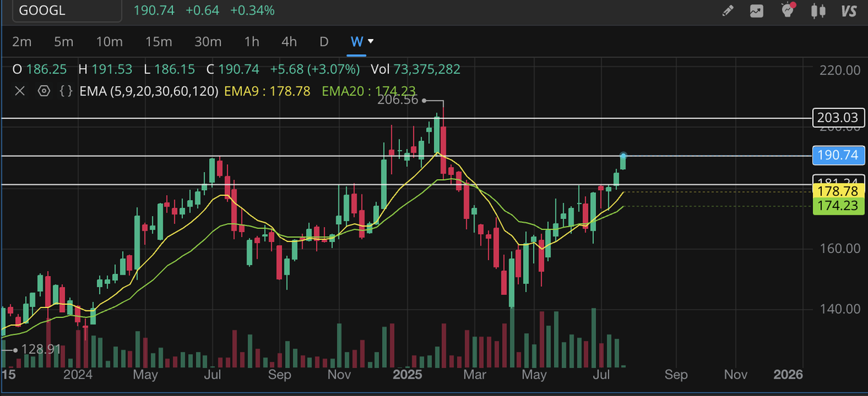Click the 206.56 high price marker
Screen dimensions: 868x396
coord(399,100)
